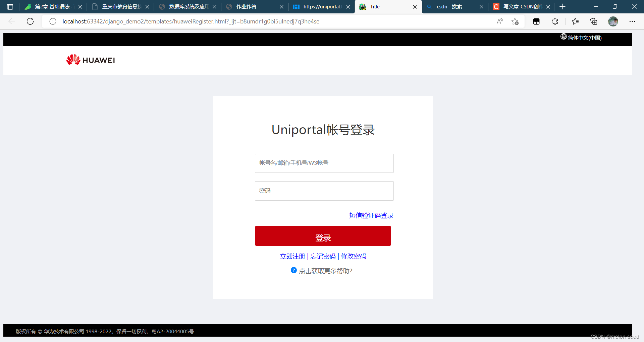This screenshot has height=342, width=644.
Task: Open the 忘记密码 link
Action: (x=323, y=256)
